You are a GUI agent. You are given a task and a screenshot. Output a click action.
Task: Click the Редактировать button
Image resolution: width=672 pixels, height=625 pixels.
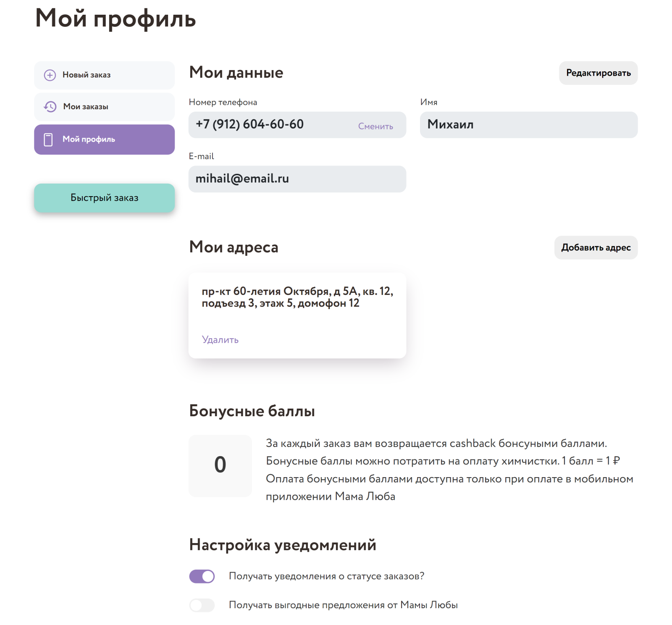(598, 73)
